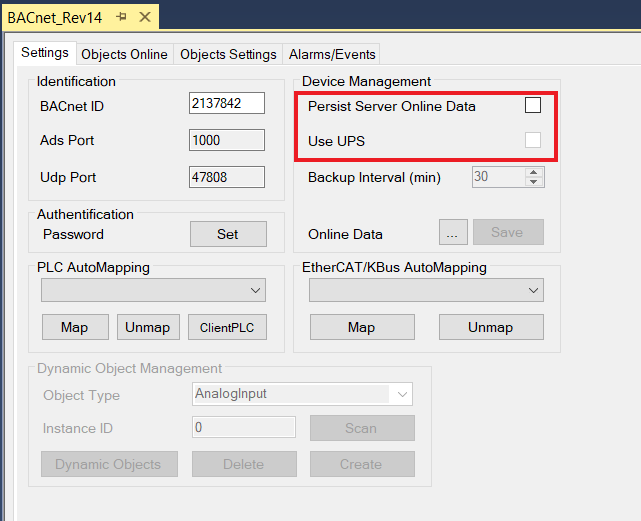Click the Create button

click(362, 464)
